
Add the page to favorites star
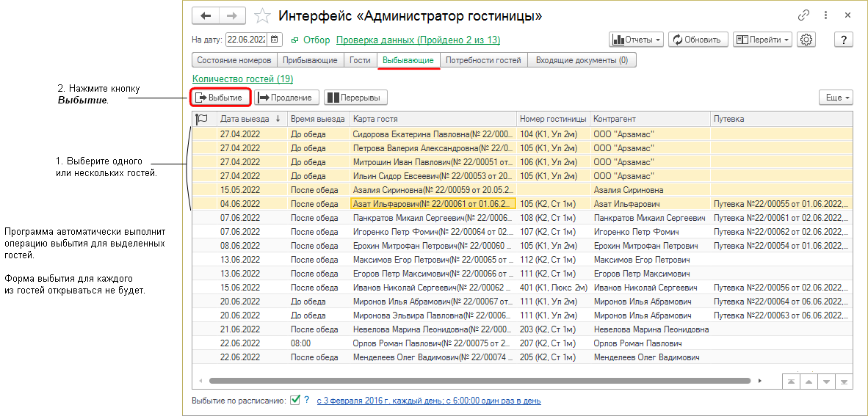261,15
